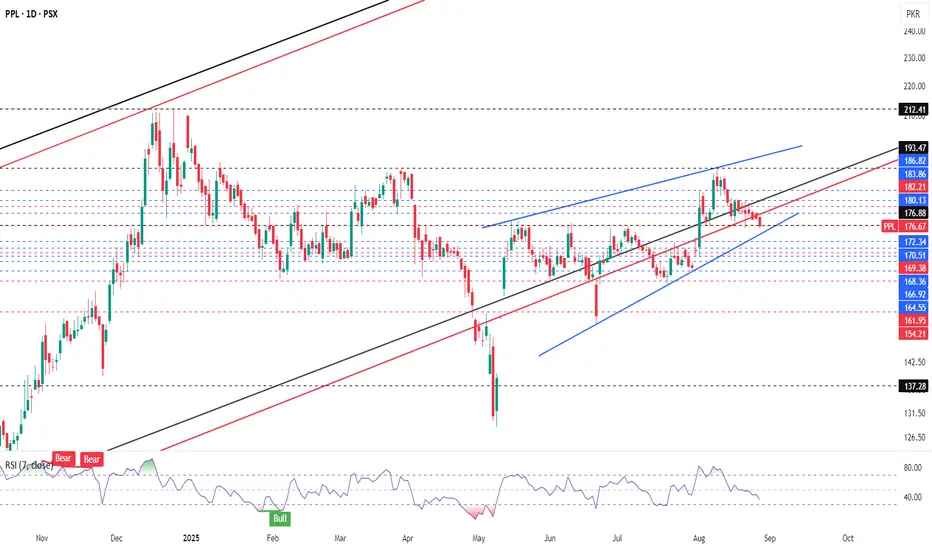Click the 169.38 red price label
This screenshot has height=550, width=932.
click(x=914, y=268)
